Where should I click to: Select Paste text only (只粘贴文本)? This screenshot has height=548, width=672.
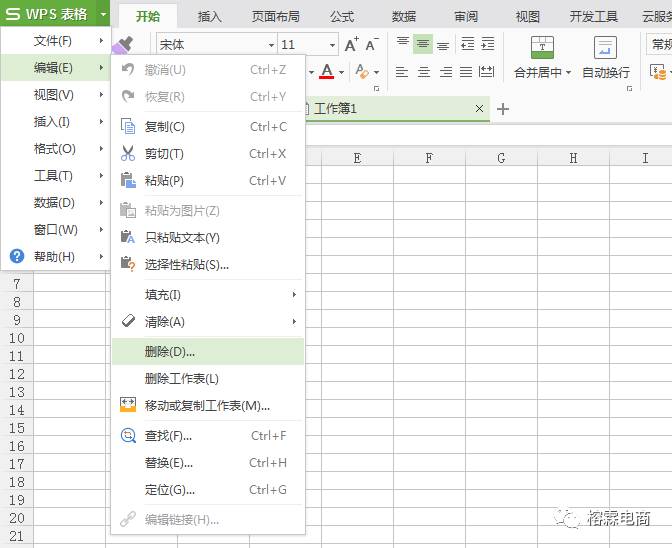(x=208, y=237)
